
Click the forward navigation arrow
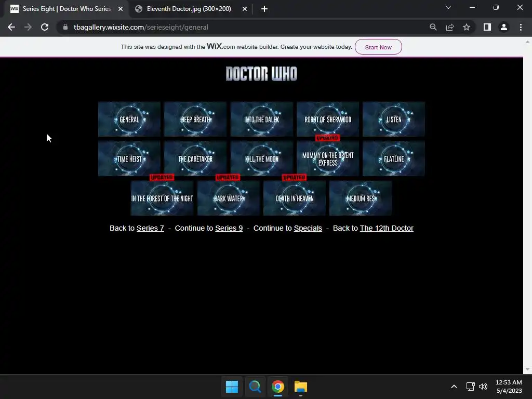(28, 27)
